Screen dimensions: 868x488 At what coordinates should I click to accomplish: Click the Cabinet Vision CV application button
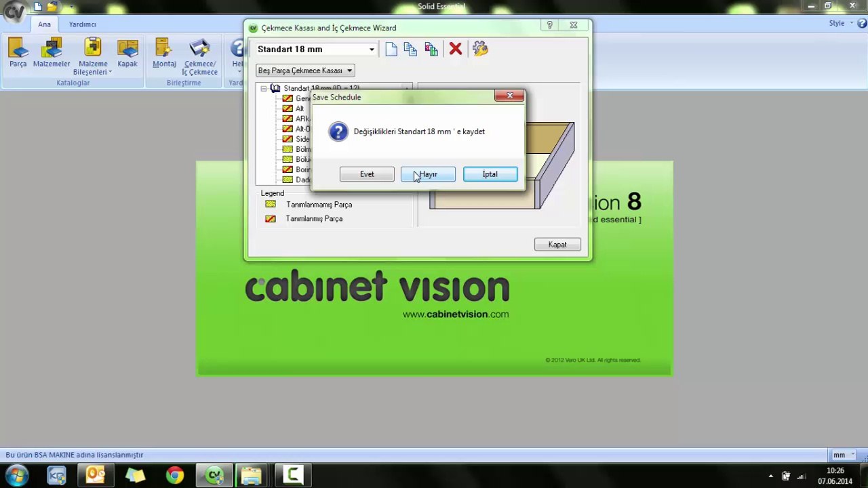pos(14,12)
